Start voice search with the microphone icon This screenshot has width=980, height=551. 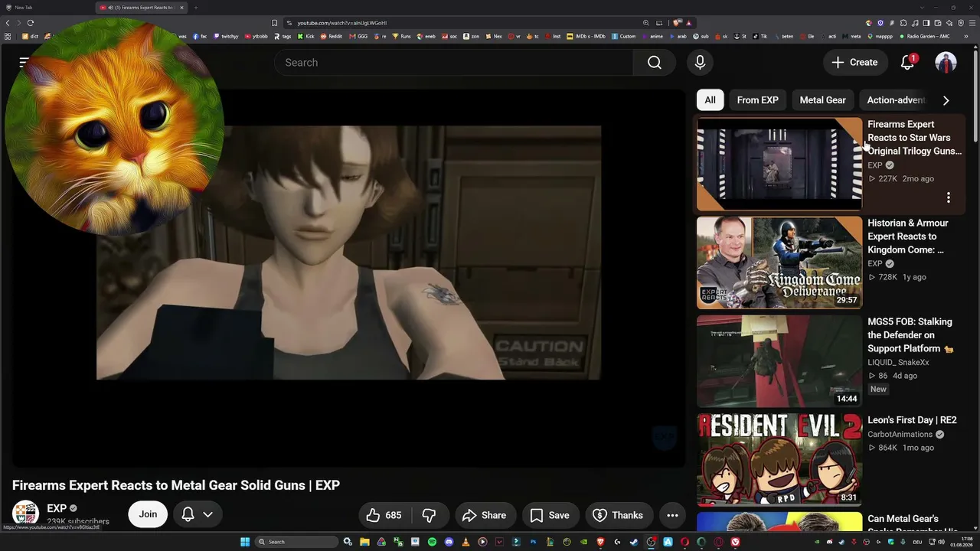pyautogui.click(x=700, y=63)
